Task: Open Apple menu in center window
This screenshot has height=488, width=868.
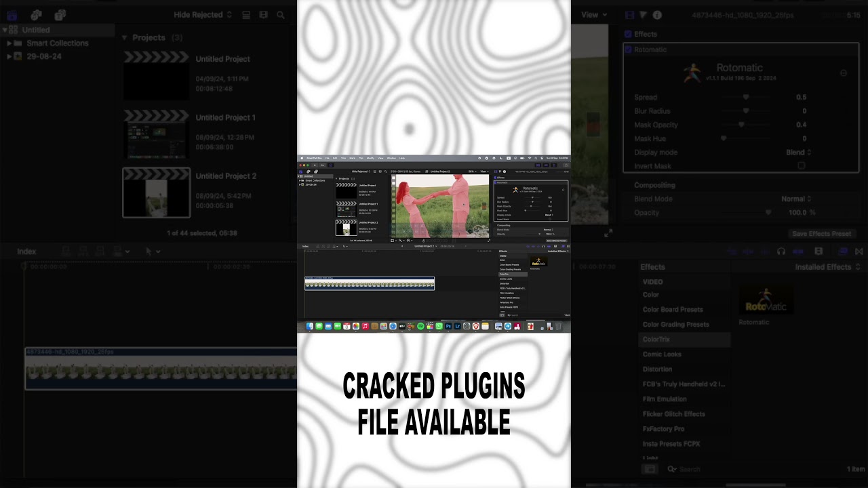Action: (x=302, y=158)
